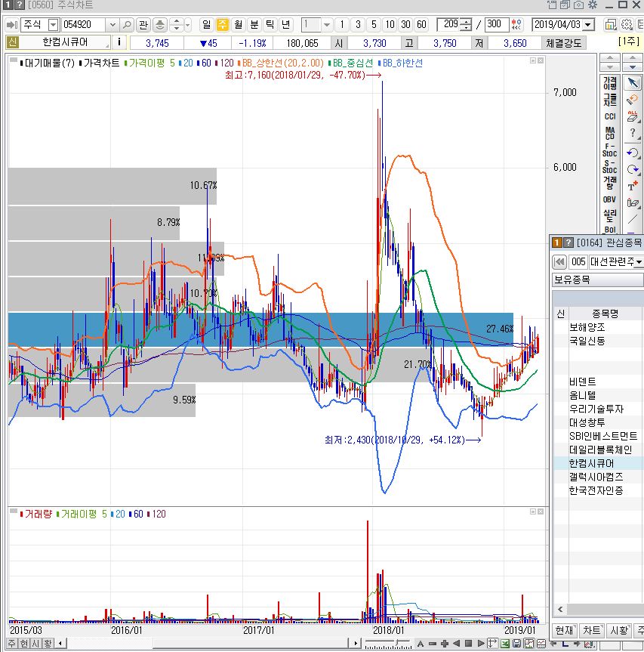644x652 pixels.
Task: Click the bottom toolbar Excel export icon
Action: pos(505,644)
